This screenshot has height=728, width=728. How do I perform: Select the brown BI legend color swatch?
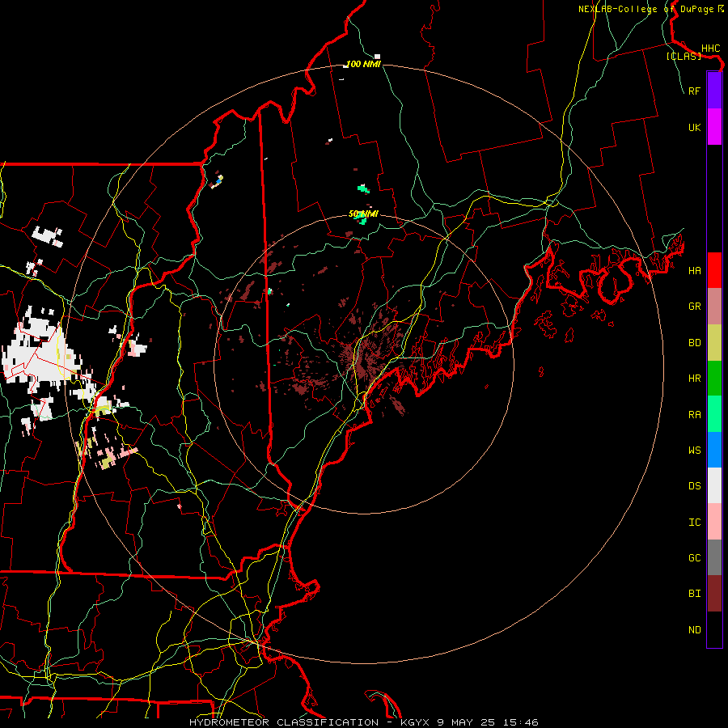pyautogui.click(x=714, y=594)
